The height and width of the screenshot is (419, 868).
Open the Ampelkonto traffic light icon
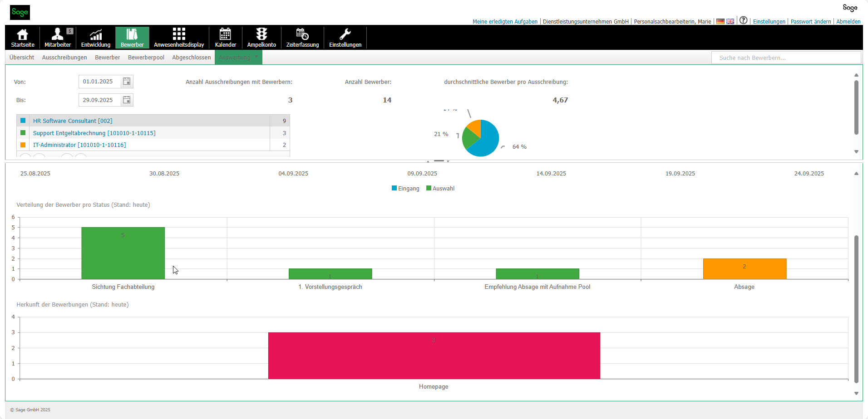click(261, 38)
